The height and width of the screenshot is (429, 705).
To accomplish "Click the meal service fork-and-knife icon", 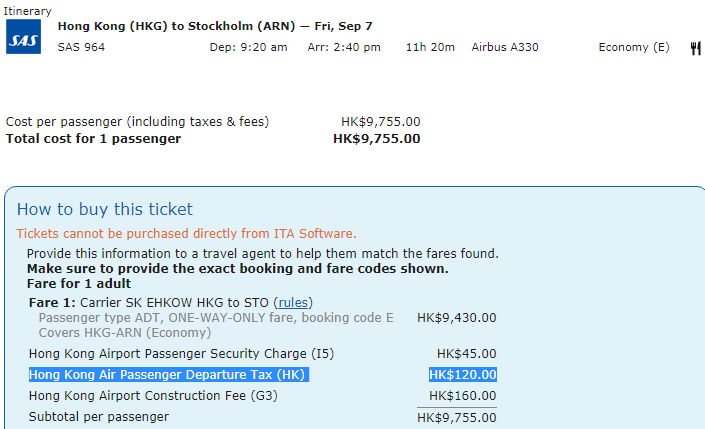I will tap(696, 48).
